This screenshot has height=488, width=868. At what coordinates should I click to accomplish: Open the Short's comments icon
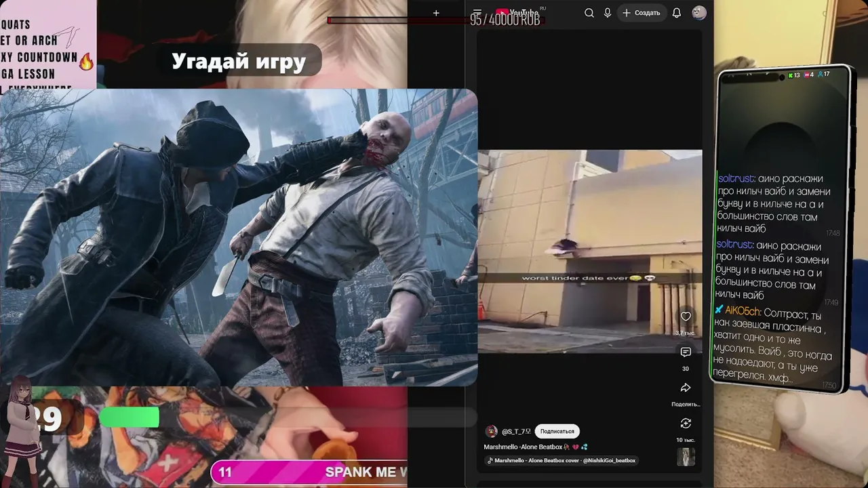686,352
